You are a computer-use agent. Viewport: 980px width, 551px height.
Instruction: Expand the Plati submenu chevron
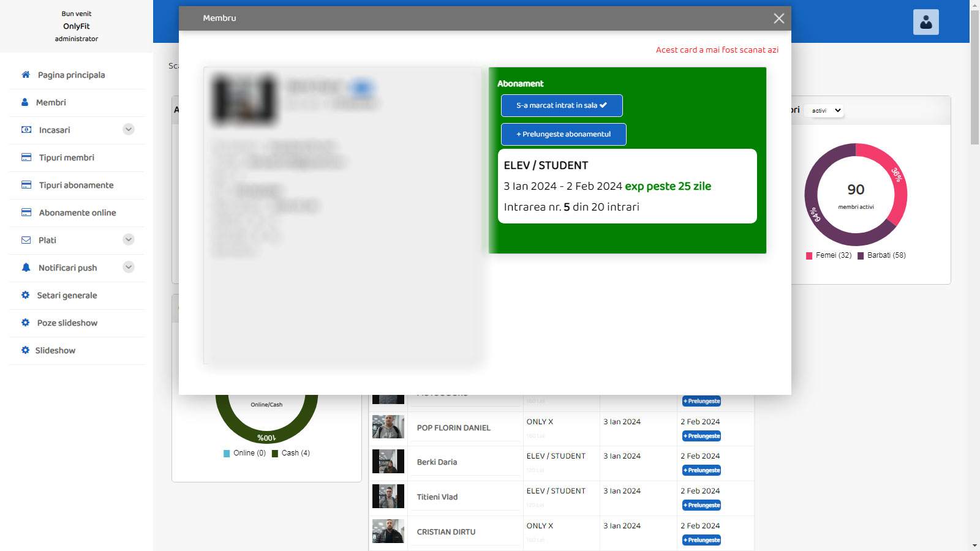[129, 239]
